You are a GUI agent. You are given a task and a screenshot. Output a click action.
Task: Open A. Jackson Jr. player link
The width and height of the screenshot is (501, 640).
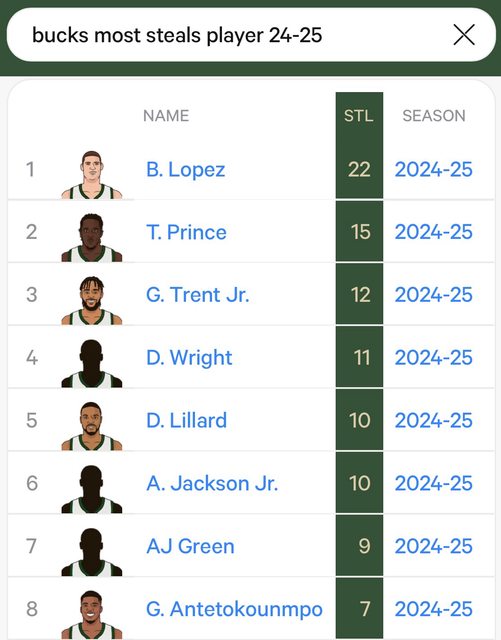(x=212, y=483)
